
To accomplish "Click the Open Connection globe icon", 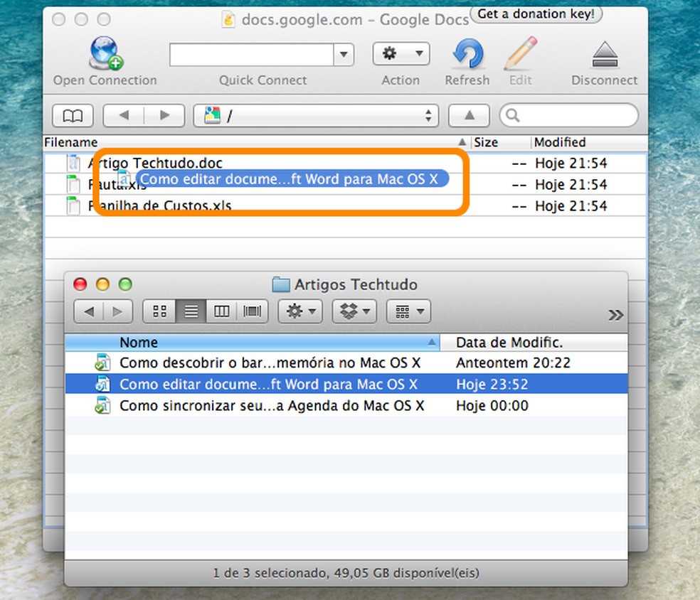I will click(106, 53).
